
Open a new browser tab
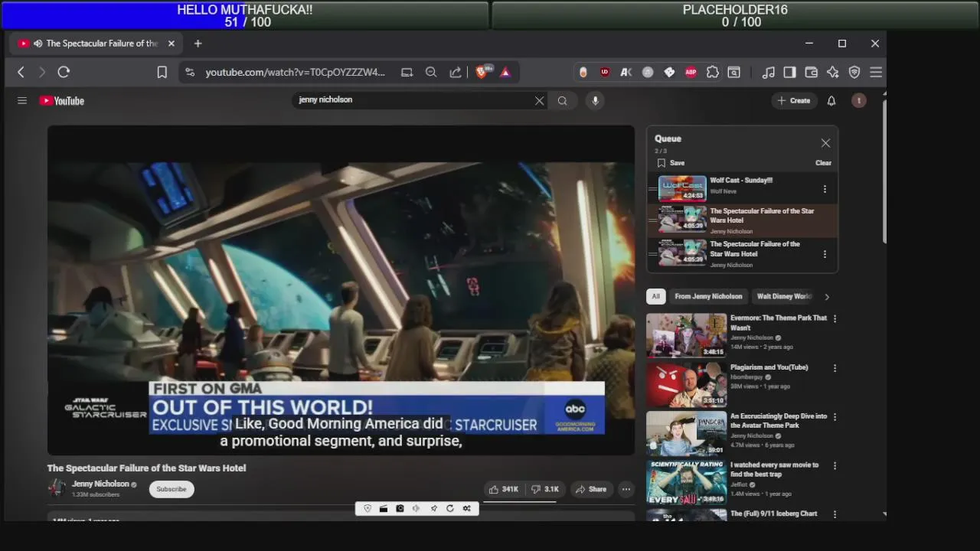point(198,44)
